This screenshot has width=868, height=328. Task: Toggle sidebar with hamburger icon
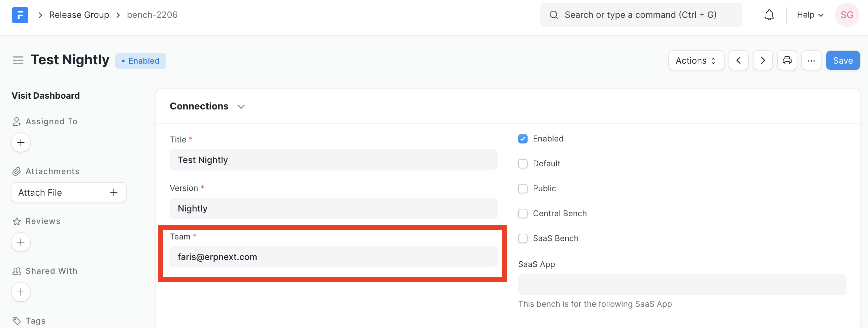[x=18, y=60]
